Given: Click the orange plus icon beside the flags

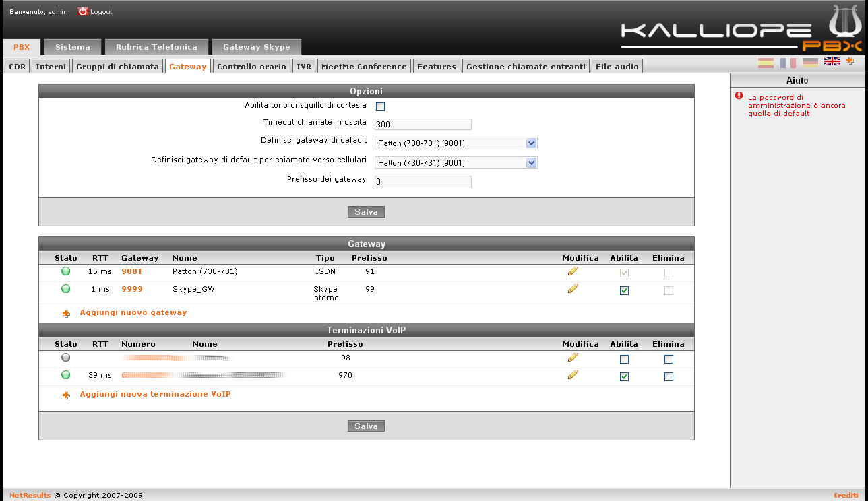Looking at the screenshot, I should coord(850,61).
